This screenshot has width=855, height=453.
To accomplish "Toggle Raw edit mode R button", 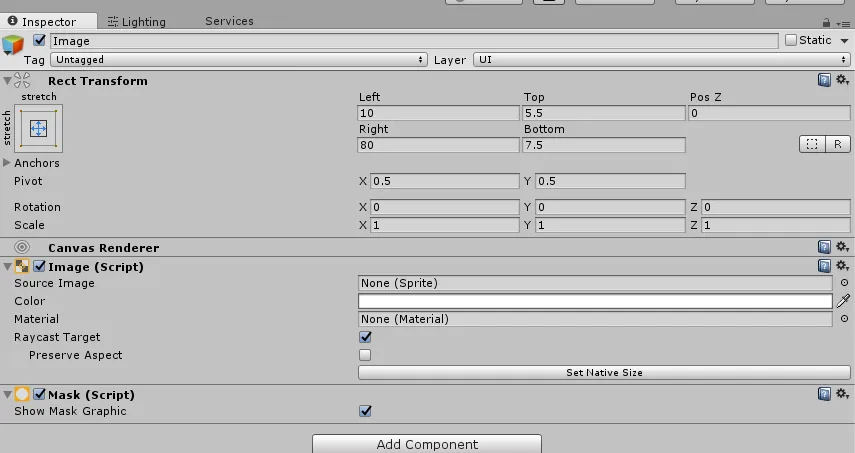I will tap(838, 144).
